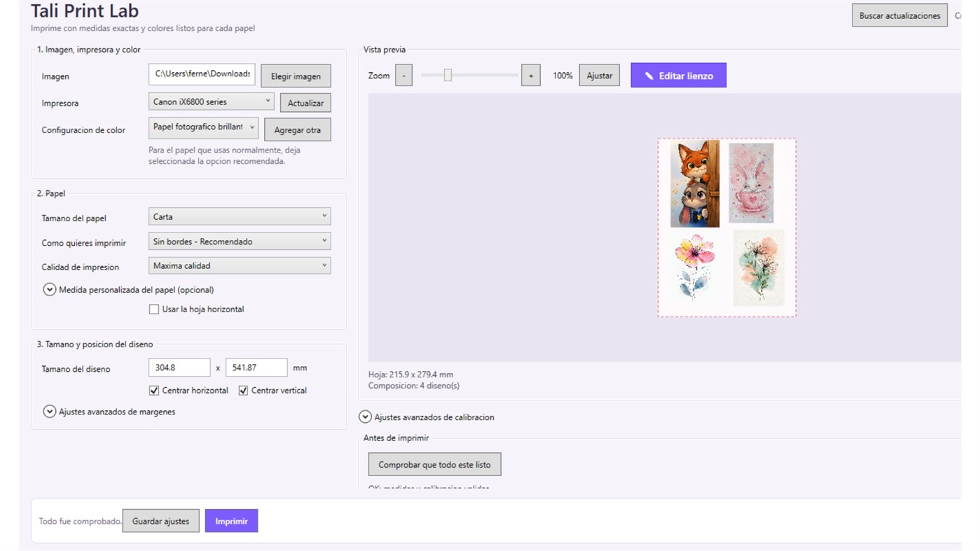Enable Usar la hoja horizontal checkbox
The height and width of the screenshot is (551, 980).
(x=154, y=309)
